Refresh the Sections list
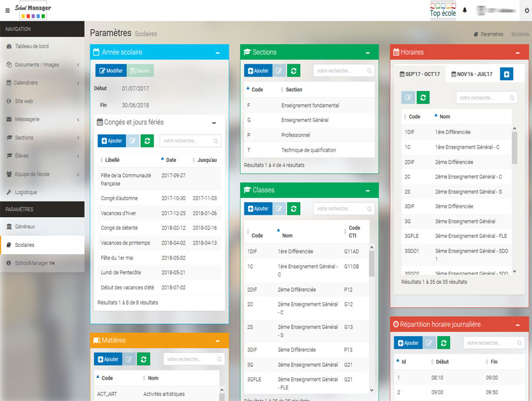 [294, 70]
